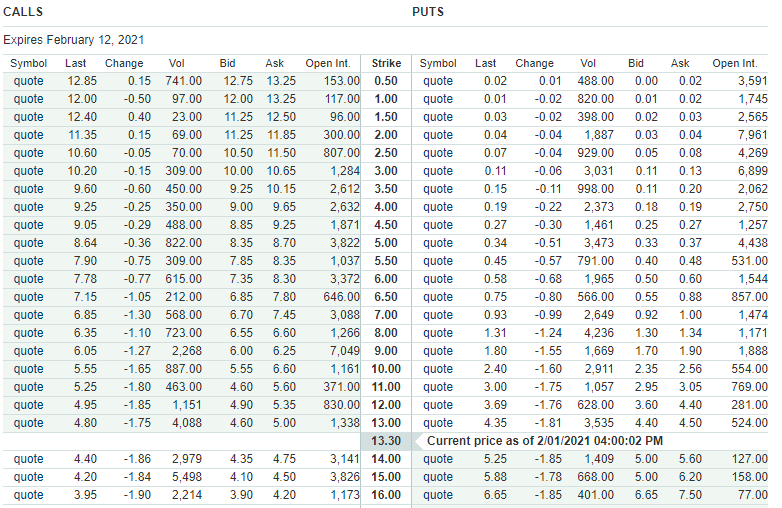Click the puts volume value 4,236
782x508 pixels.
click(598, 333)
